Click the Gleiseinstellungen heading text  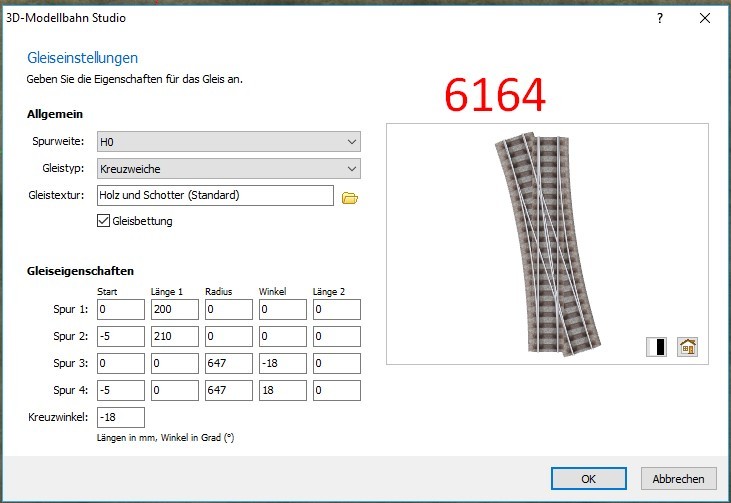pyautogui.click(x=83, y=58)
